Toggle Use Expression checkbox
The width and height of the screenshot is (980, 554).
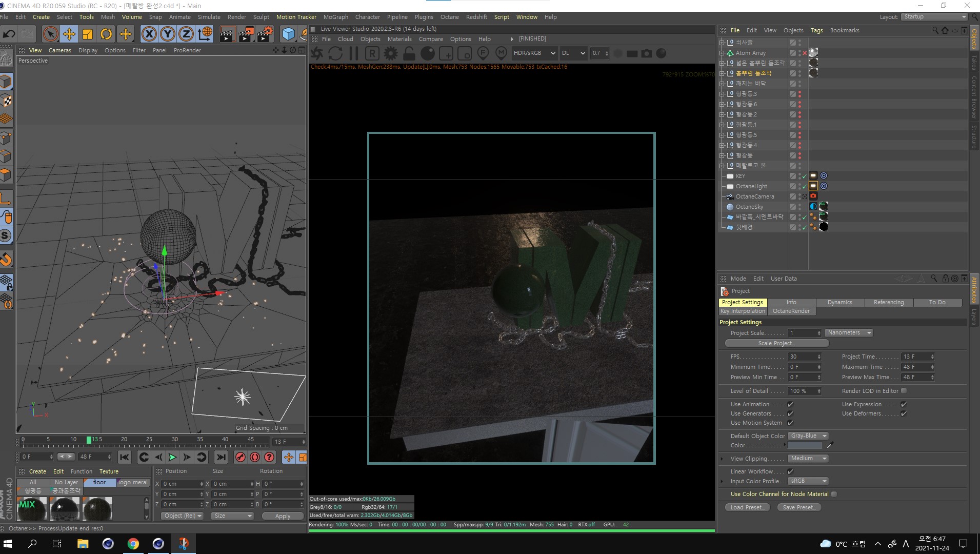[904, 404]
